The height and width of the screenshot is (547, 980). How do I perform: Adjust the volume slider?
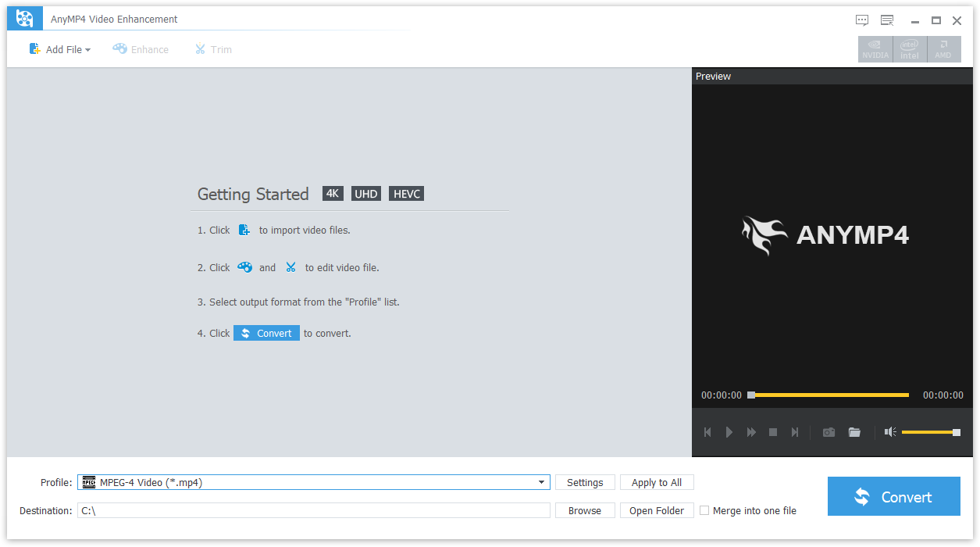coord(931,432)
